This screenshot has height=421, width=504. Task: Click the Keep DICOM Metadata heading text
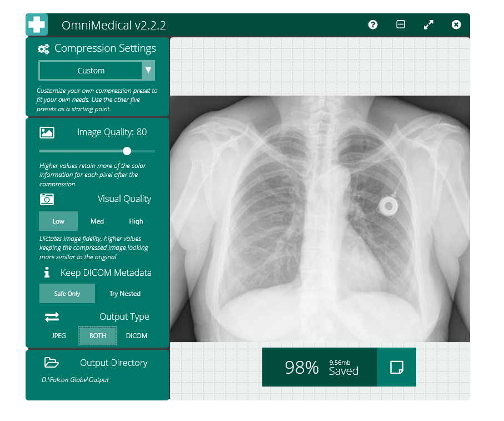point(106,273)
